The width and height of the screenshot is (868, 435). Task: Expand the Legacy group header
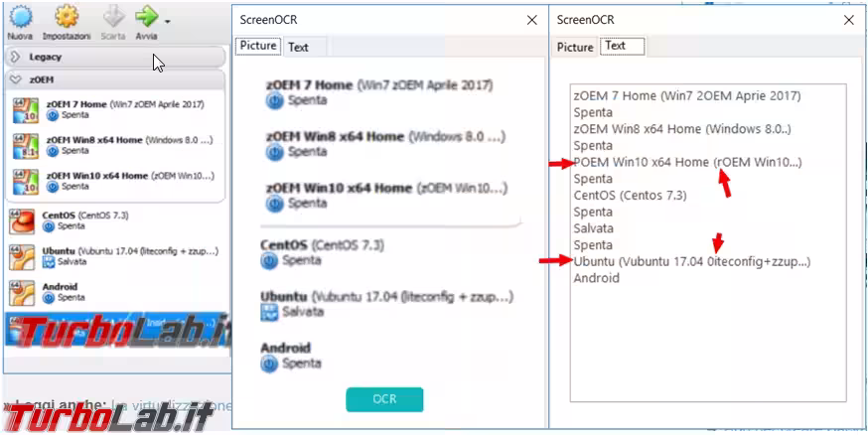click(16, 58)
